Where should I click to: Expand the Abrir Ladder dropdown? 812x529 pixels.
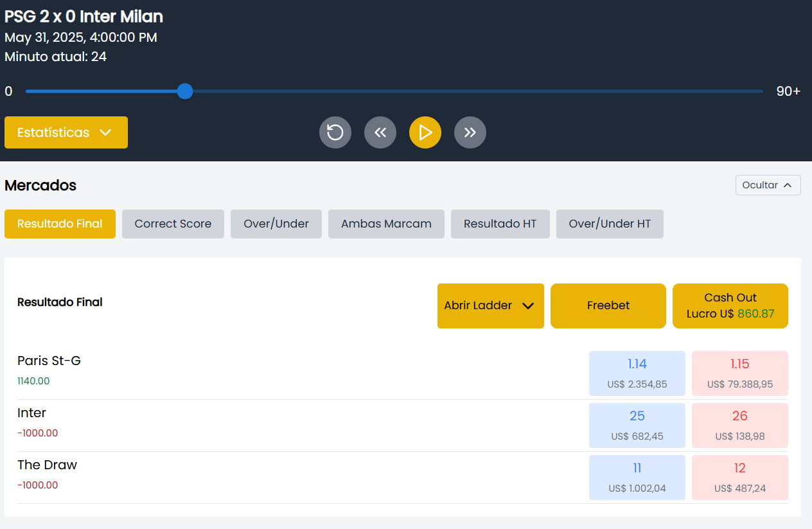pyautogui.click(x=490, y=306)
